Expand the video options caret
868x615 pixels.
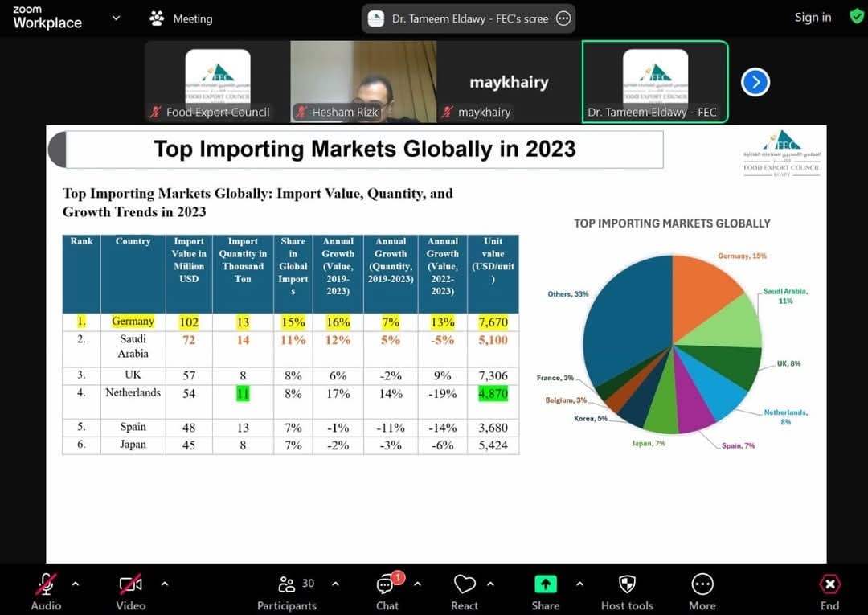click(x=165, y=584)
